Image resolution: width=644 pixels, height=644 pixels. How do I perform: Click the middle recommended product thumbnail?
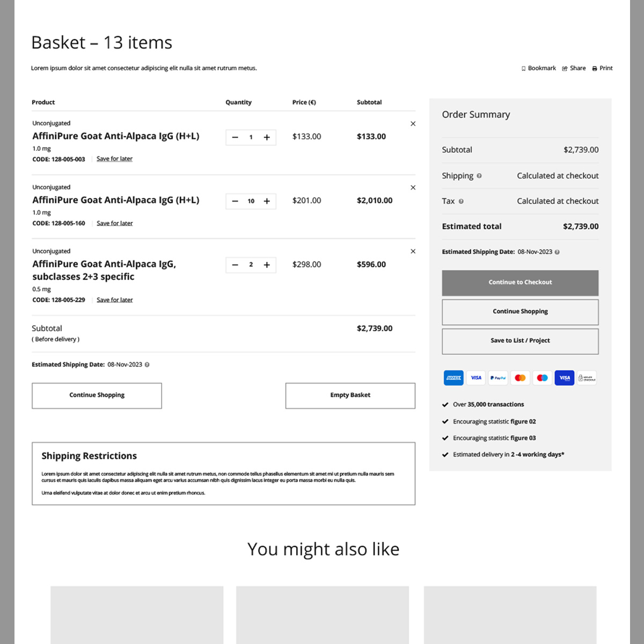(323, 615)
